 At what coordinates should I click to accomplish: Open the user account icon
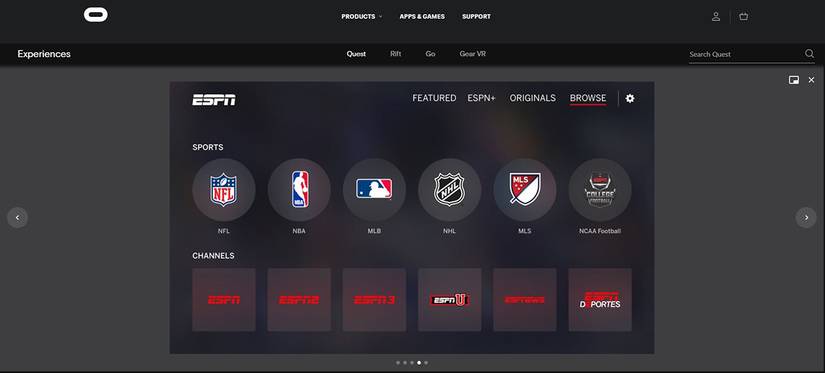(716, 17)
